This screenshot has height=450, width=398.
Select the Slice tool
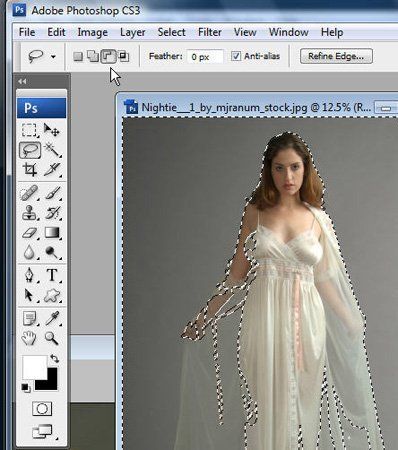click(x=52, y=170)
